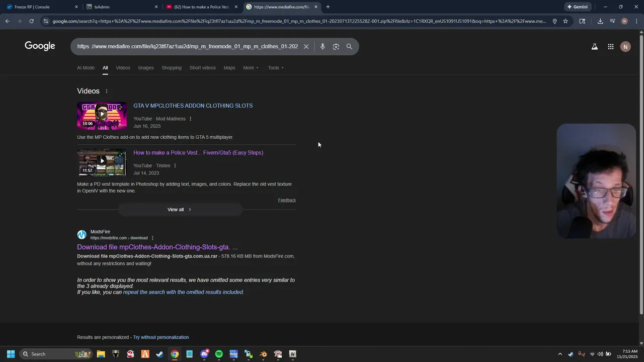644x362 pixels.
Task: Close the txAdmin tab
Action: click(x=156, y=7)
